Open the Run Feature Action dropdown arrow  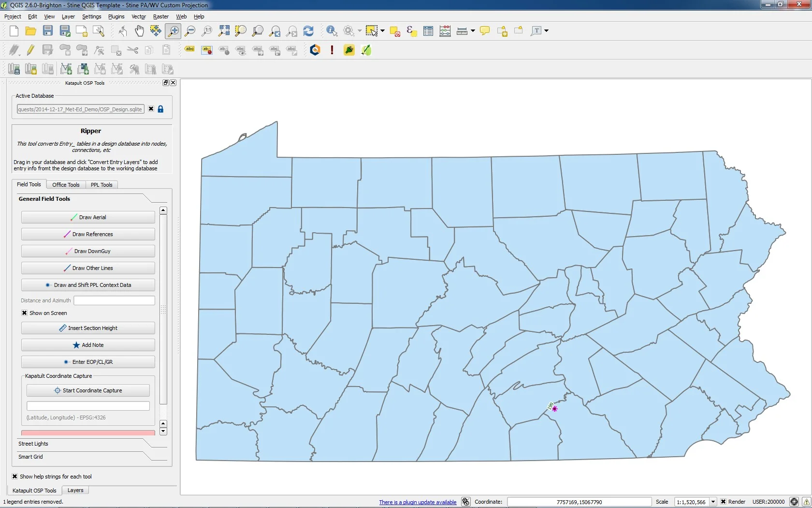pyautogui.click(x=360, y=31)
